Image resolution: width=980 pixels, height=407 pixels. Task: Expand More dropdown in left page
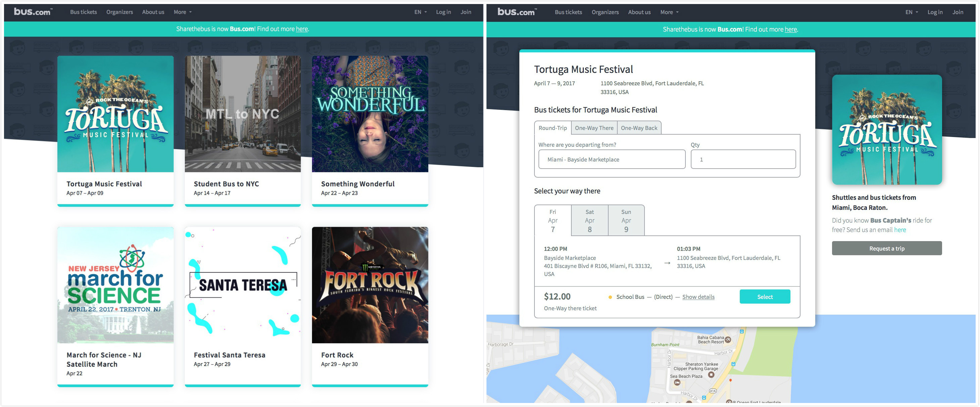183,12
